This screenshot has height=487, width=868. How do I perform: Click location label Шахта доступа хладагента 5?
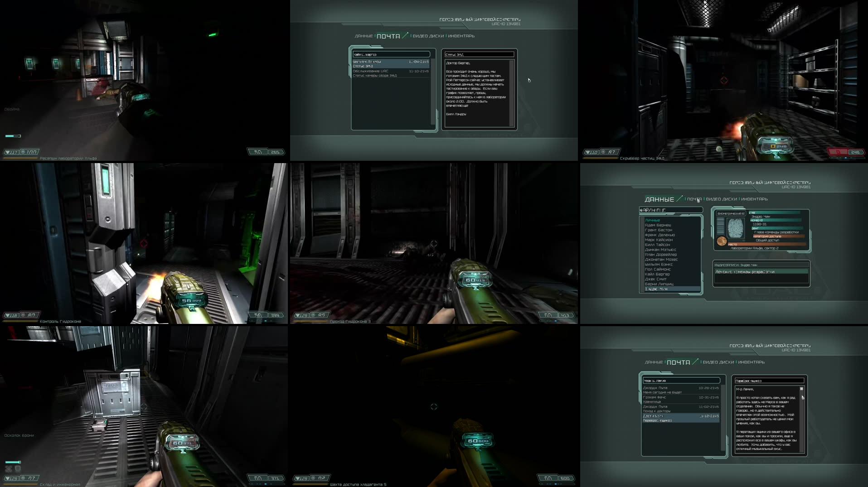click(358, 484)
